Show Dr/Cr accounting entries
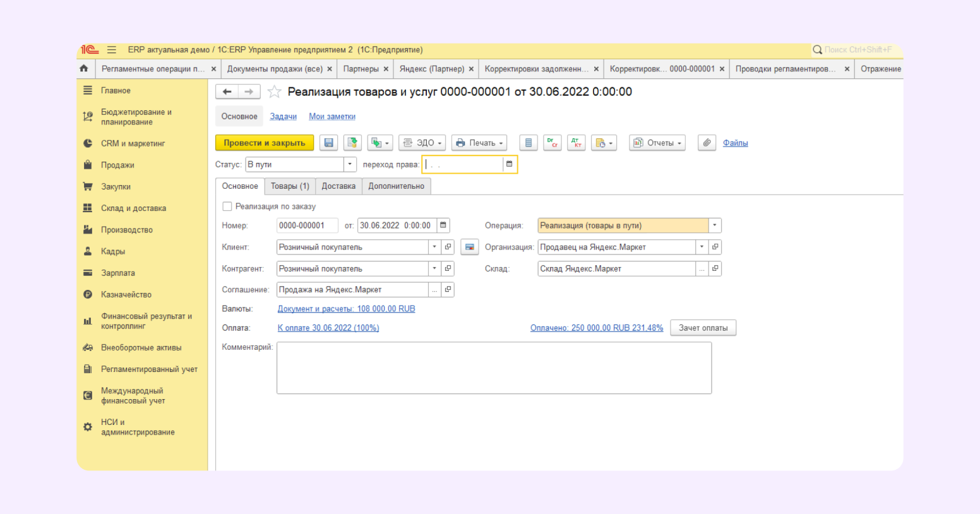980x514 pixels. (x=553, y=143)
